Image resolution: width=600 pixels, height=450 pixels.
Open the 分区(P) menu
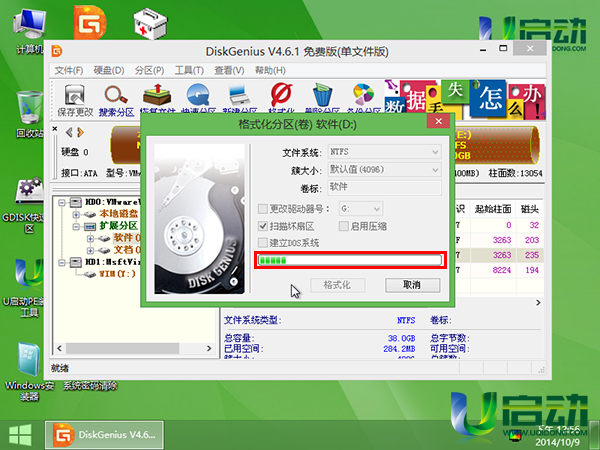pyautogui.click(x=150, y=70)
